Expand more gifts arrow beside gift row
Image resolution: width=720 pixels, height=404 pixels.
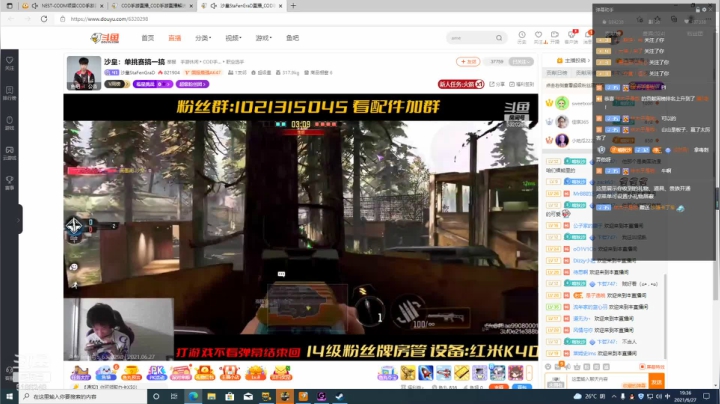click(x=529, y=373)
